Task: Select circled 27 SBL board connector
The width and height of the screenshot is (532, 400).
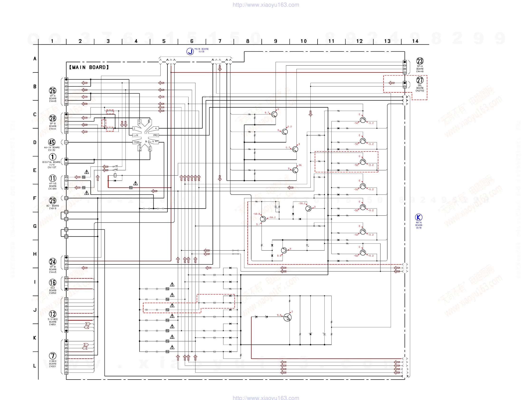Action: (420, 80)
